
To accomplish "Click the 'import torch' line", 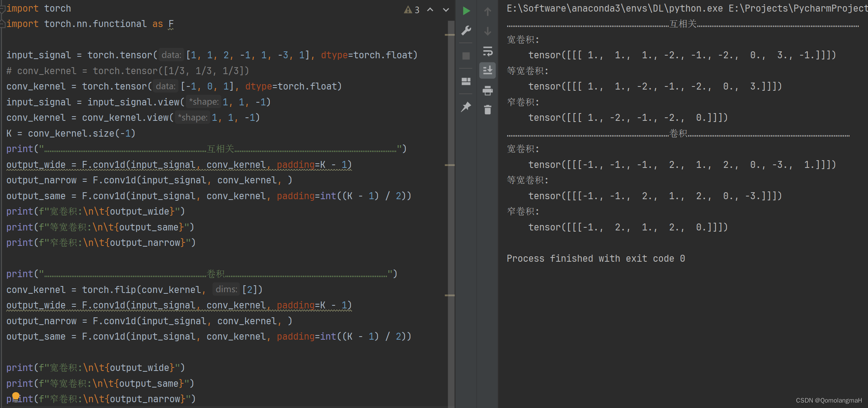I will tap(39, 8).
